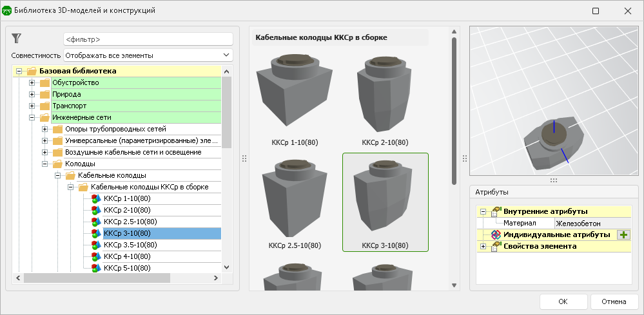
Task: Expand the Свойства элемента section
Action: 483,247
